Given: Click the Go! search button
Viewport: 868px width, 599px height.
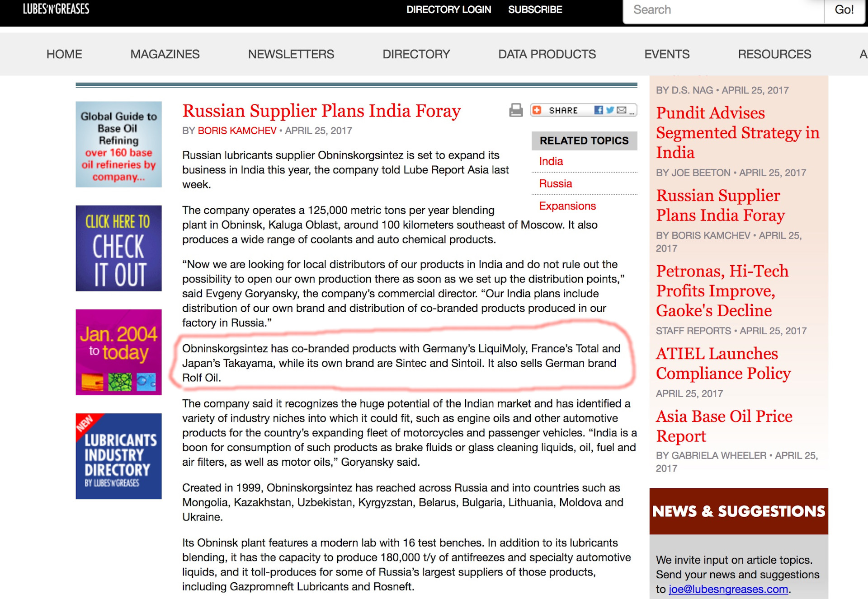Looking at the screenshot, I should click(844, 10).
